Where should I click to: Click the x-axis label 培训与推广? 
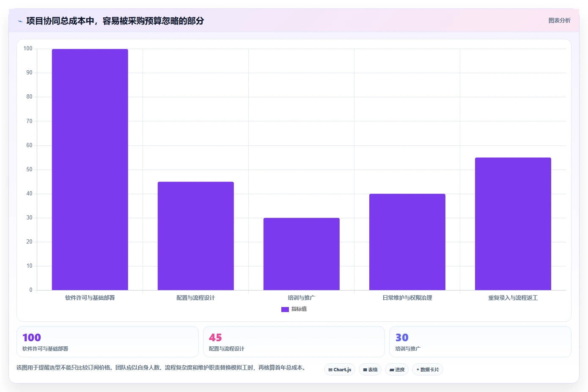pos(301,298)
